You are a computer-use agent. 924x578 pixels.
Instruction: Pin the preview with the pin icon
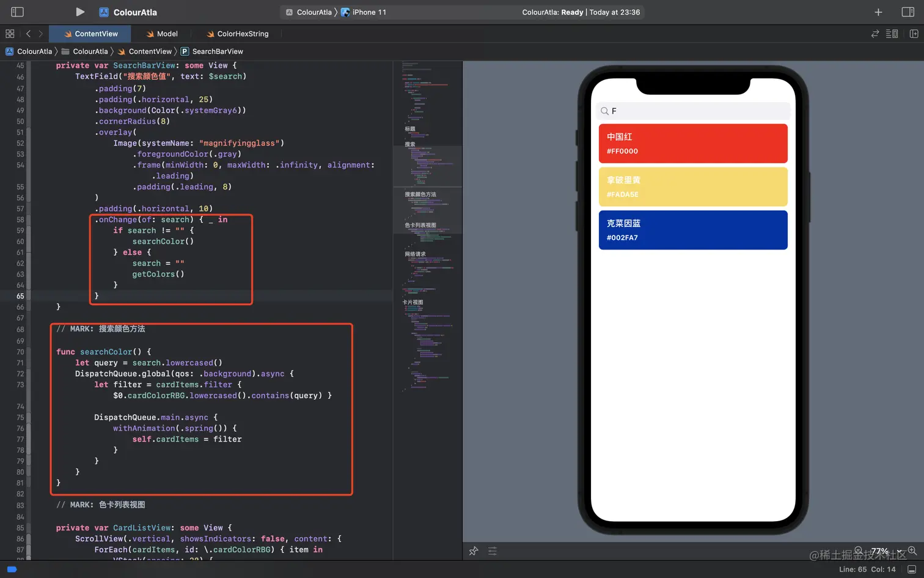click(x=474, y=551)
